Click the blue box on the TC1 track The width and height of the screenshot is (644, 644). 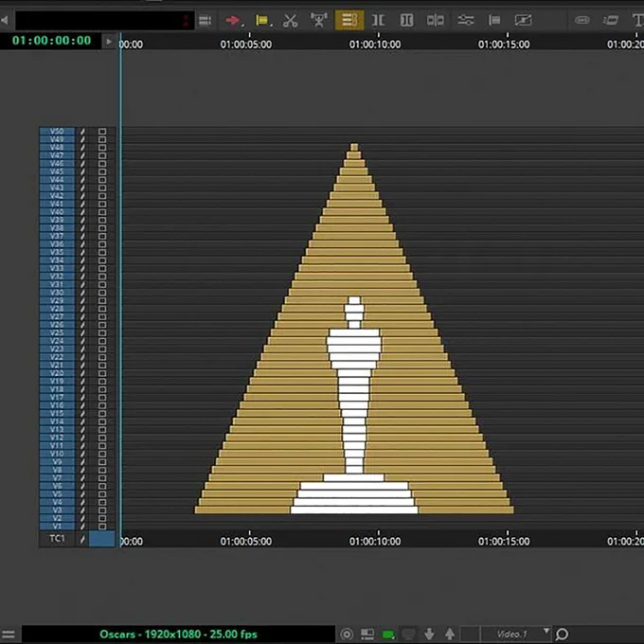(102, 539)
